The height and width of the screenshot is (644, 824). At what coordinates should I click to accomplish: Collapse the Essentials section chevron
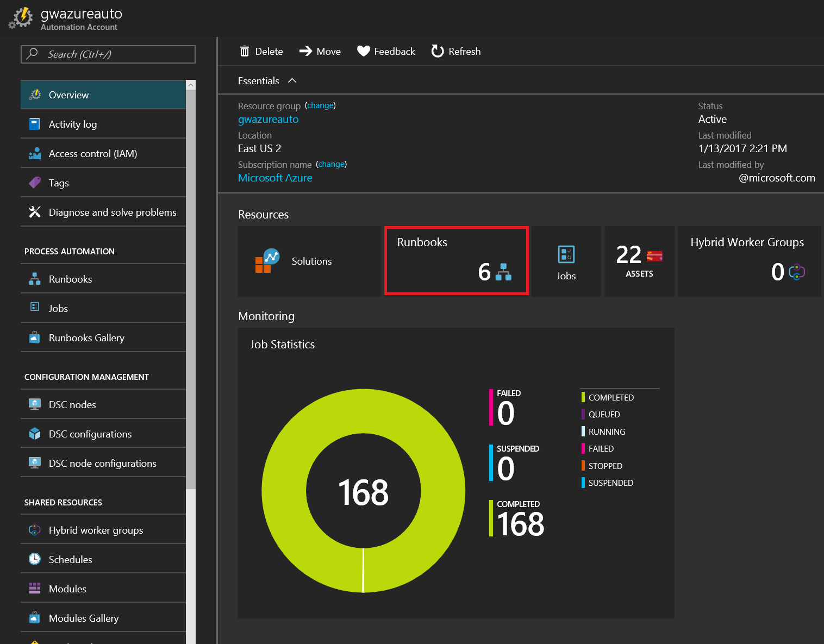pyautogui.click(x=292, y=80)
